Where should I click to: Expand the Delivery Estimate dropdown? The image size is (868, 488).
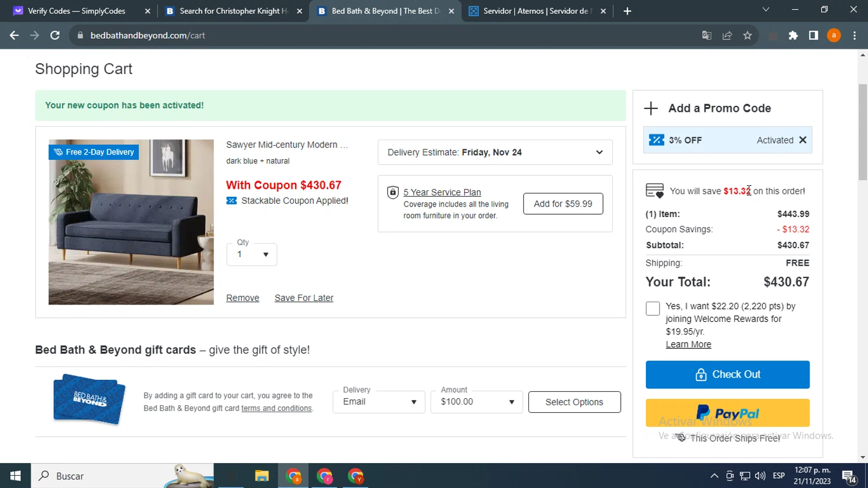[x=495, y=152]
